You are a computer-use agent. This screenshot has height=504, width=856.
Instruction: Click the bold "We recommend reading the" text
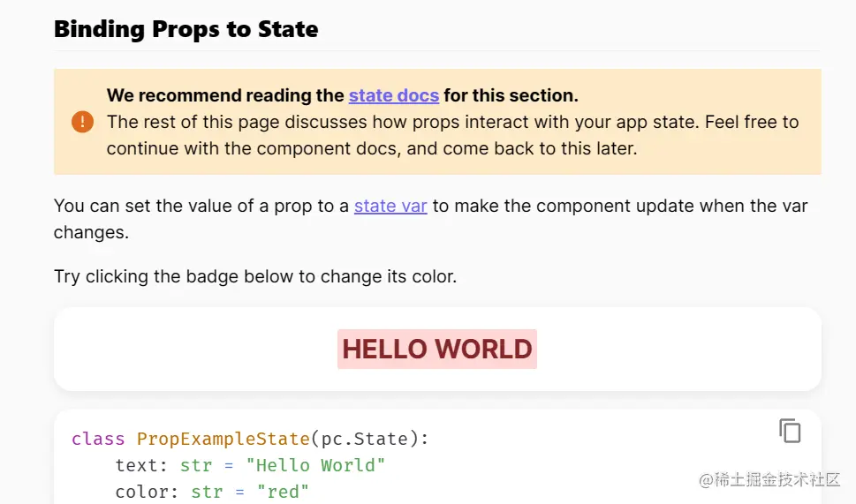click(x=225, y=95)
